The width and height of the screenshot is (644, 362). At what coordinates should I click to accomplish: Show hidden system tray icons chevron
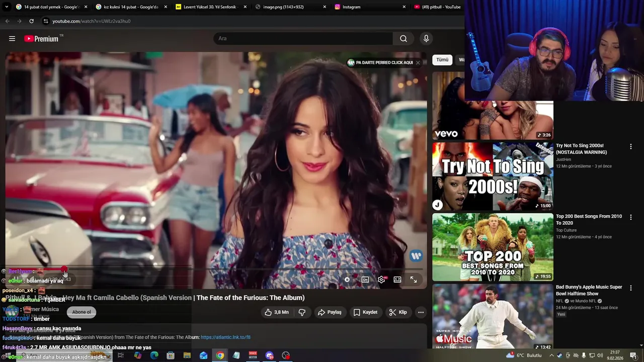(x=551, y=355)
